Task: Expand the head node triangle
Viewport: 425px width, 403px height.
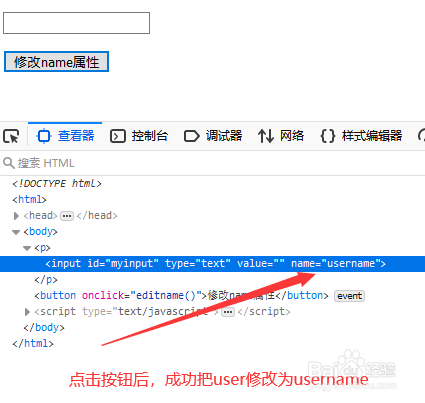Action: [16, 216]
